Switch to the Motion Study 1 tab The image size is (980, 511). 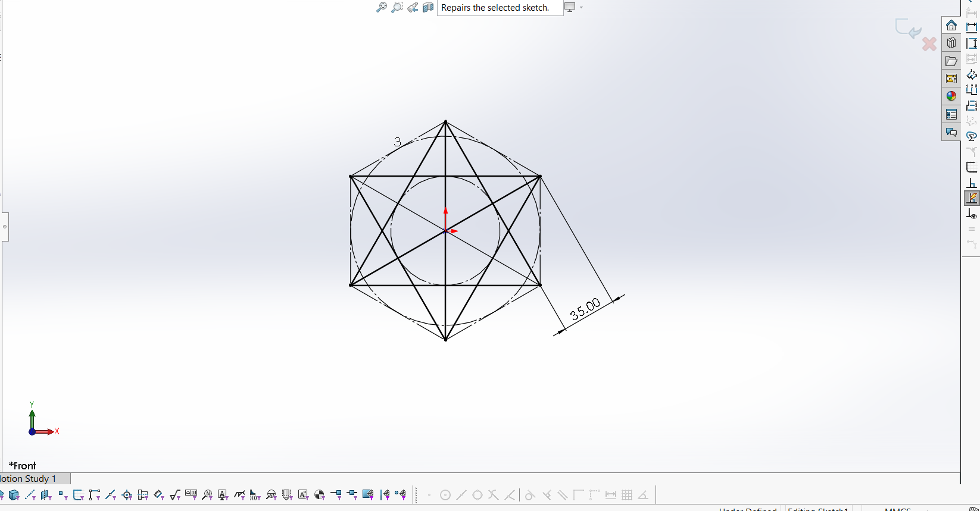pos(30,479)
